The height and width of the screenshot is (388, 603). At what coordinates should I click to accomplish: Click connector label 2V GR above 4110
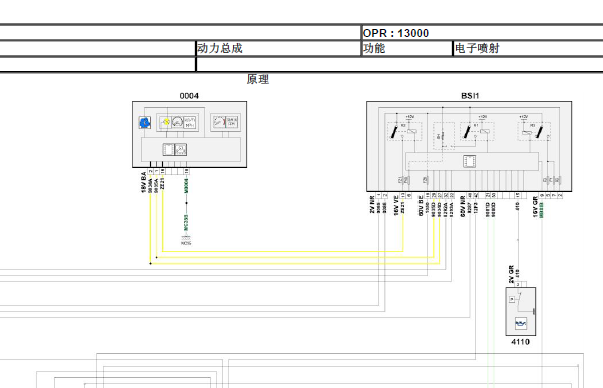coord(511,274)
